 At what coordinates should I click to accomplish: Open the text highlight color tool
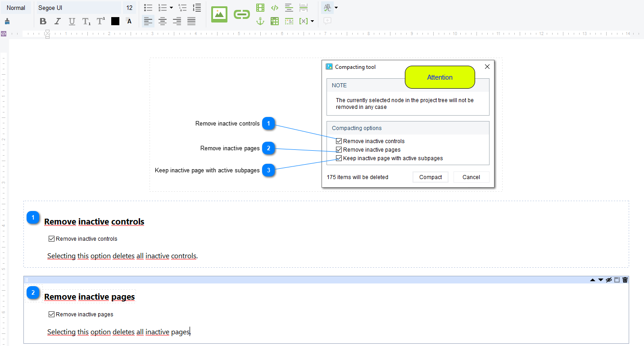pos(129,21)
